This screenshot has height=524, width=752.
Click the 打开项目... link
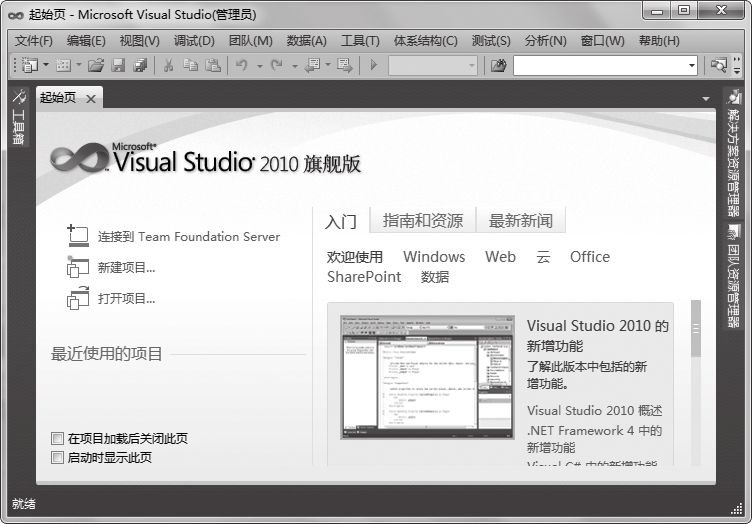click(127, 299)
